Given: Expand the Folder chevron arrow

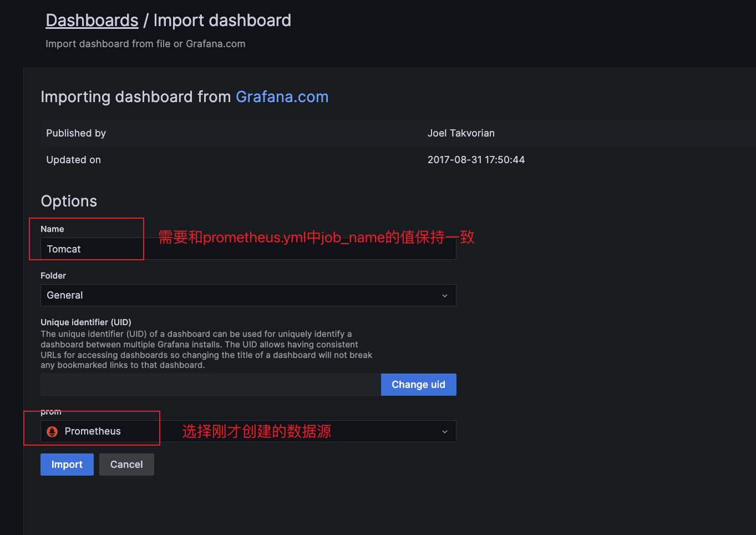Looking at the screenshot, I should (x=444, y=296).
